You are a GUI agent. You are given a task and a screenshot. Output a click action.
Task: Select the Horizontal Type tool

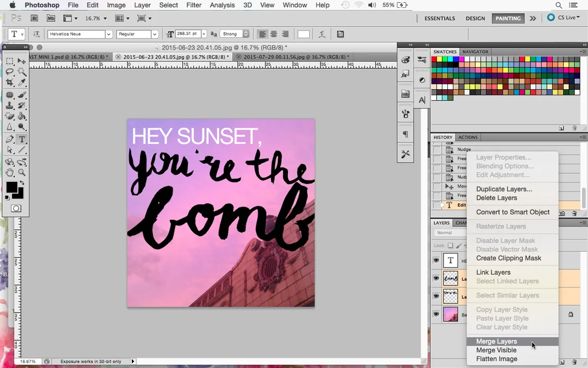coord(22,139)
